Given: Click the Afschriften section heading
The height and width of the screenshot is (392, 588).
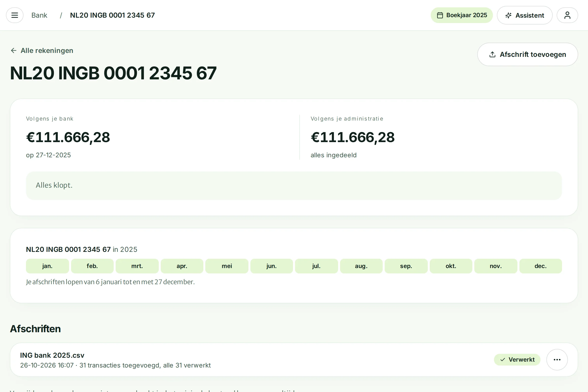Looking at the screenshot, I should (x=35, y=329).
